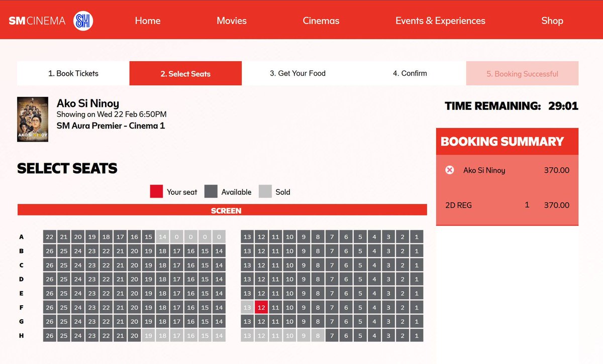Click the Ako Si Ninoy movie poster
This screenshot has height=364, width=603.
(x=33, y=119)
